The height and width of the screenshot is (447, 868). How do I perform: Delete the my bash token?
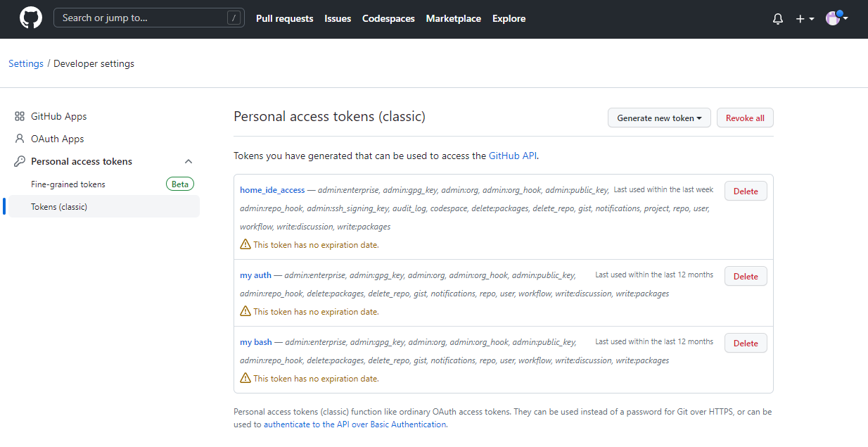746,343
